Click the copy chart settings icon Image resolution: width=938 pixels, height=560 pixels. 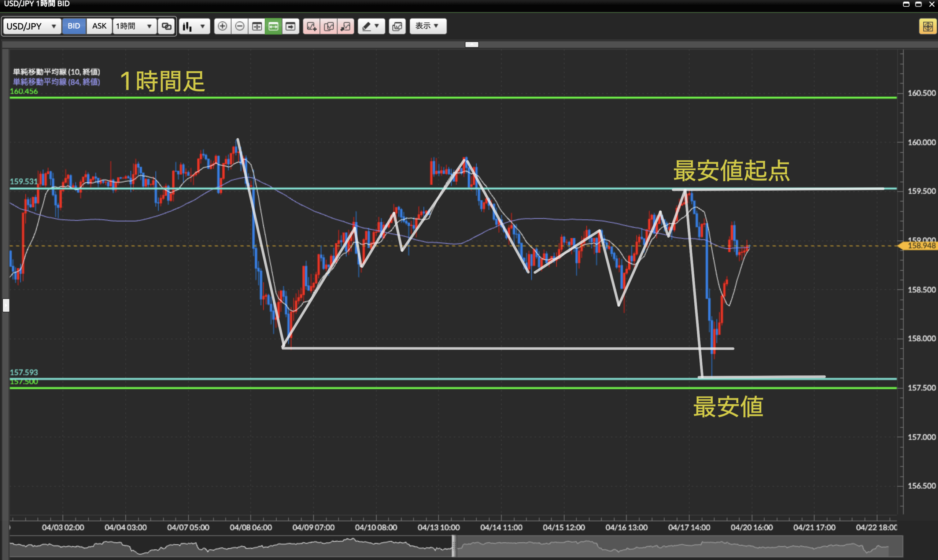(328, 26)
